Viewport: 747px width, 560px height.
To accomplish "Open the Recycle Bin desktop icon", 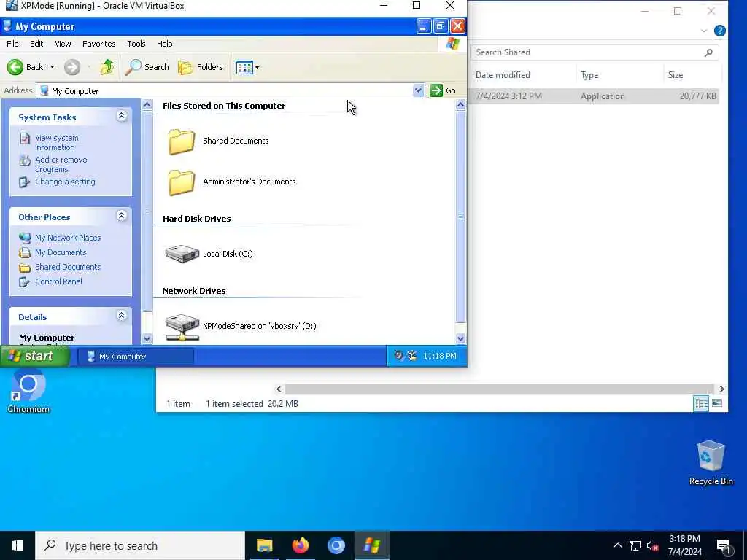I will pos(711,463).
